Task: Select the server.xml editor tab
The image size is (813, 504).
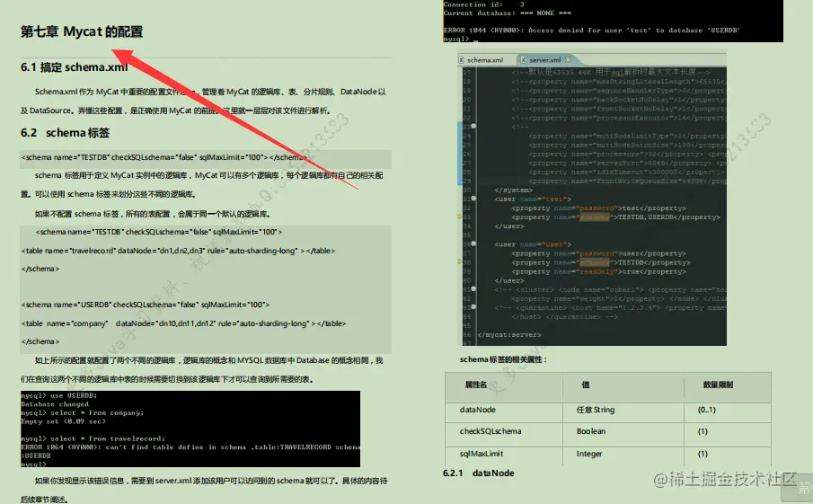Action: (x=544, y=60)
